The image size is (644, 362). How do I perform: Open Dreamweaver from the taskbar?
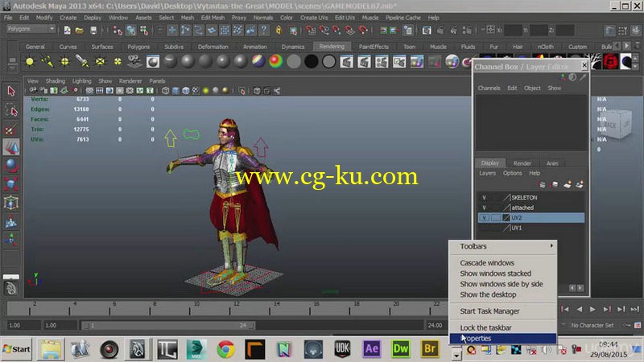[400, 349]
